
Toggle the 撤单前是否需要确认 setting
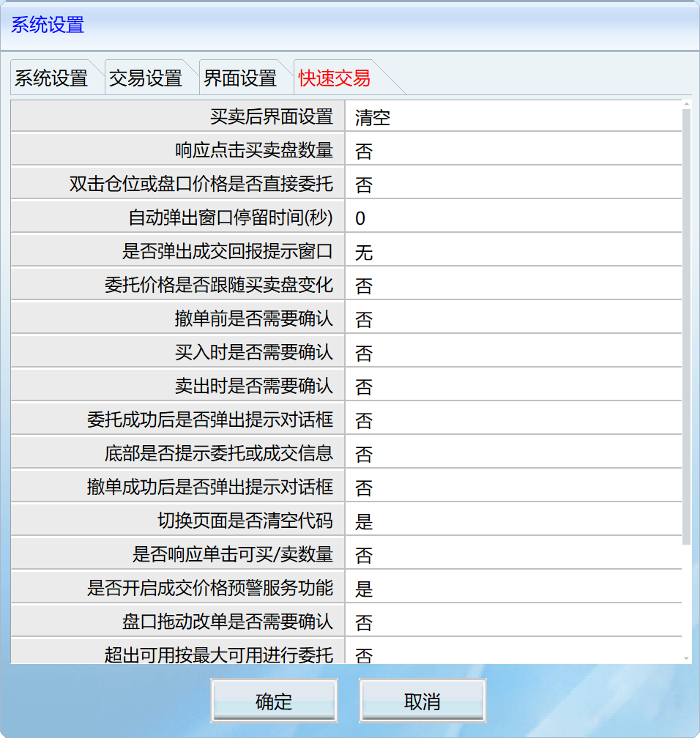point(513,319)
